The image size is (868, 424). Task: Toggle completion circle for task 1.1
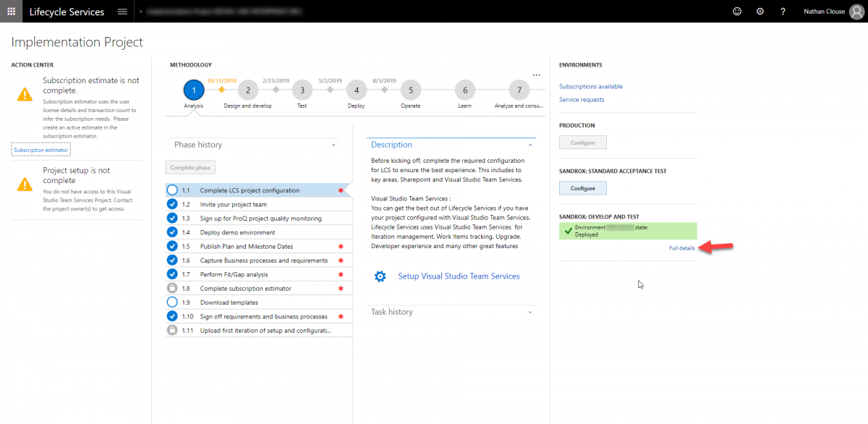coord(172,190)
